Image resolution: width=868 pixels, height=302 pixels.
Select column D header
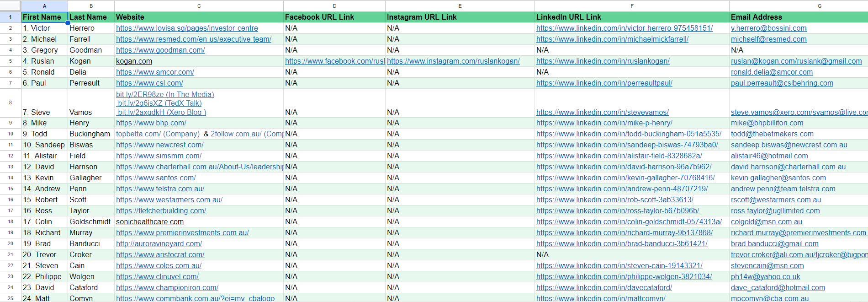(334, 6)
